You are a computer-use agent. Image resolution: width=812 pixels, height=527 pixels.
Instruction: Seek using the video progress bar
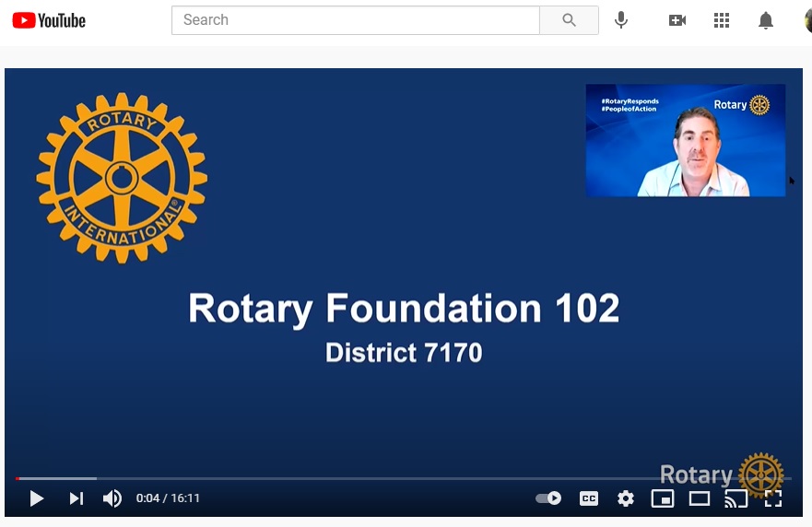[x=369, y=478]
